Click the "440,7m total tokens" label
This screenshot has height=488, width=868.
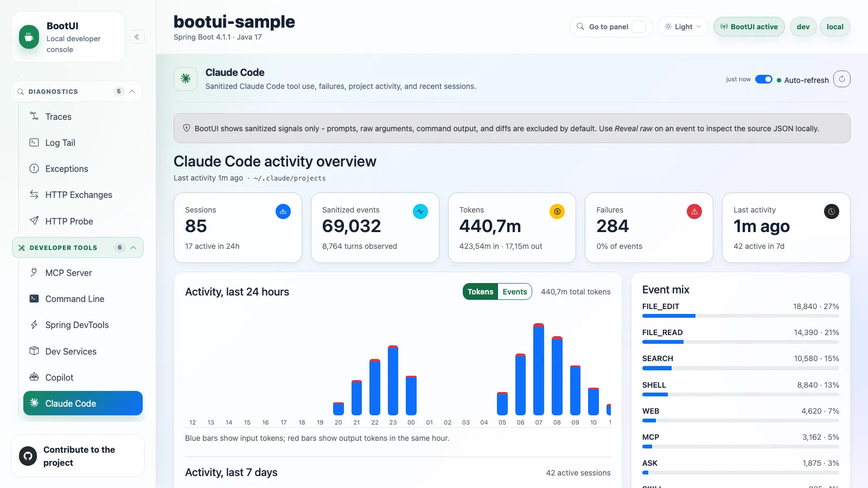pos(576,292)
